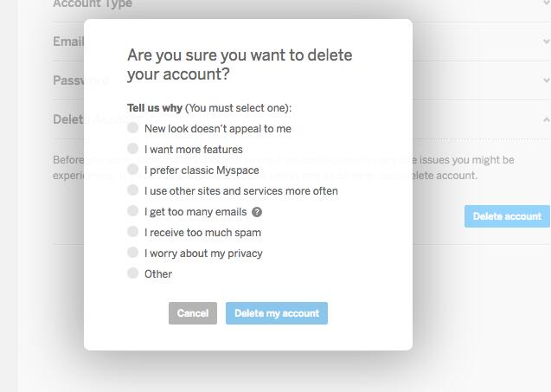Pick the 'I prefer classic Myspace' radio

pyautogui.click(x=133, y=169)
